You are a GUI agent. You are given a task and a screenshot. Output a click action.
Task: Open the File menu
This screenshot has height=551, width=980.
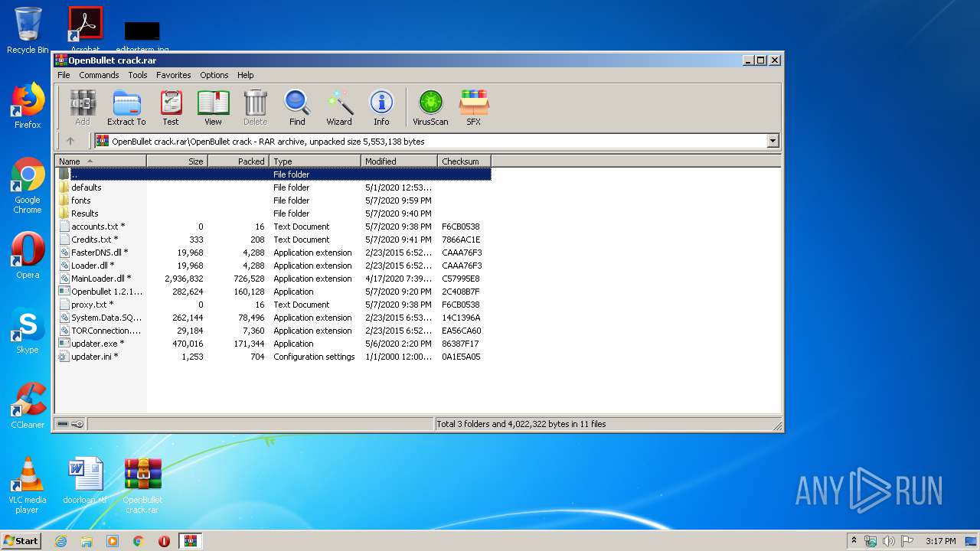point(64,75)
